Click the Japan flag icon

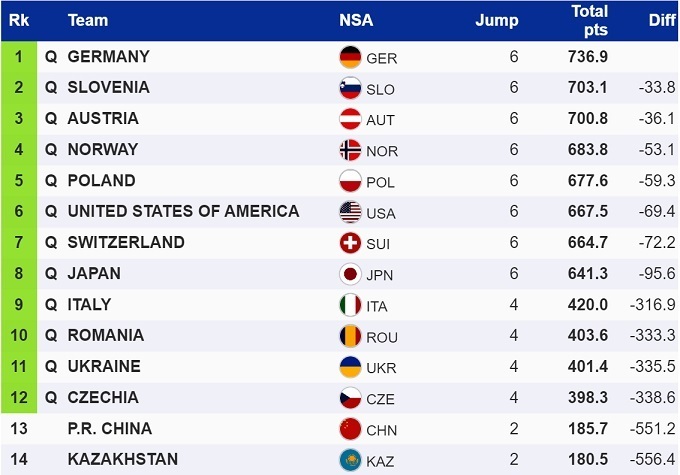tap(350, 274)
